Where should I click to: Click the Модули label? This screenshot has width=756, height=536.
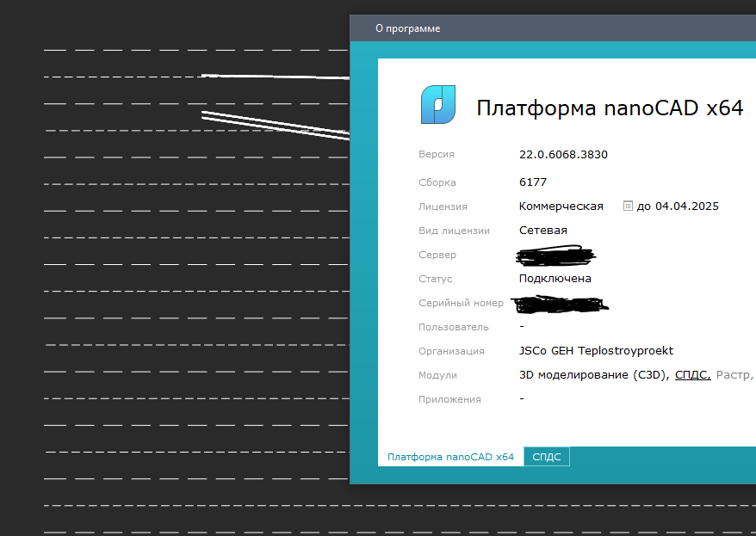coord(437,375)
